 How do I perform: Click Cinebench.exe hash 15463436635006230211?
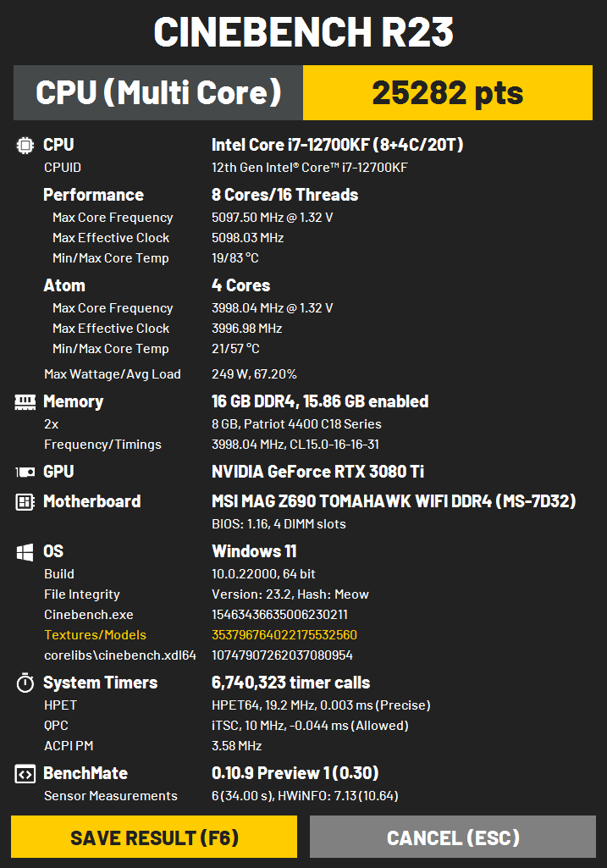click(x=279, y=615)
